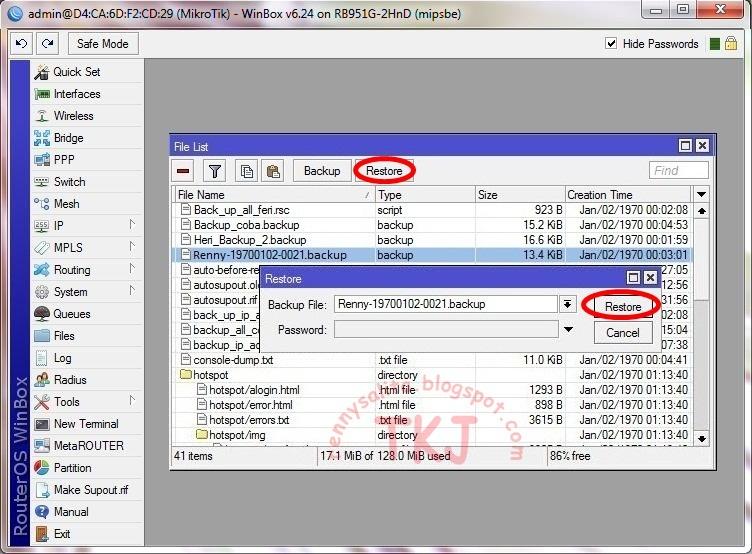The image size is (752, 554).
Task: Expand the Password field arrow
Action: 568,330
